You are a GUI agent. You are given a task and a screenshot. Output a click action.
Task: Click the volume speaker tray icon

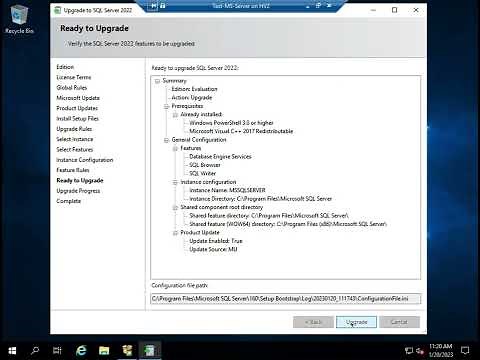[420, 350]
